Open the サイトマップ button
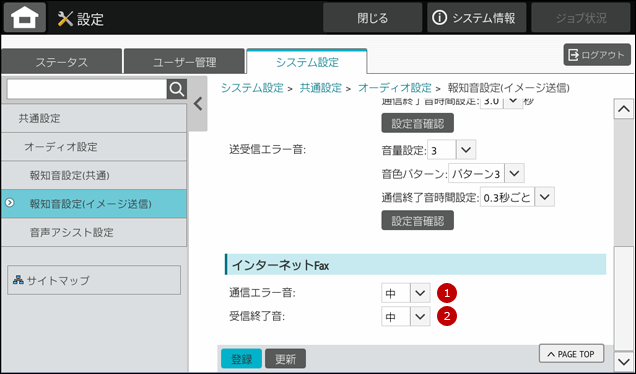 pos(94,280)
